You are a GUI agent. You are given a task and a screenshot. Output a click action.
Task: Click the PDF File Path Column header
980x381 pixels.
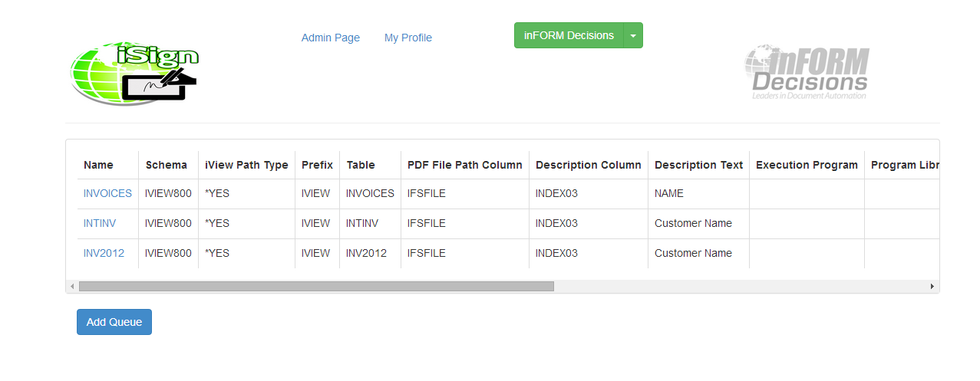464,165
